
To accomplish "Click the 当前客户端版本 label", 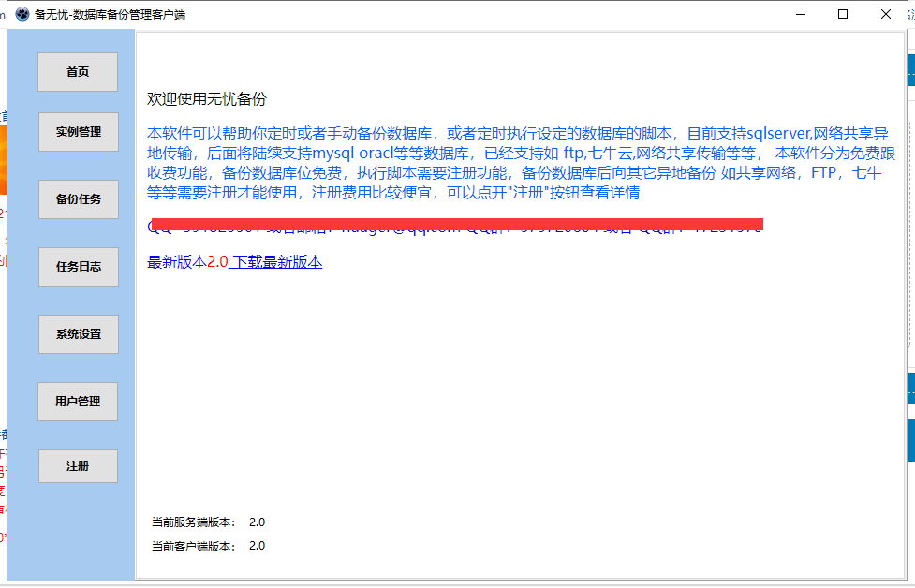I will click(194, 546).
